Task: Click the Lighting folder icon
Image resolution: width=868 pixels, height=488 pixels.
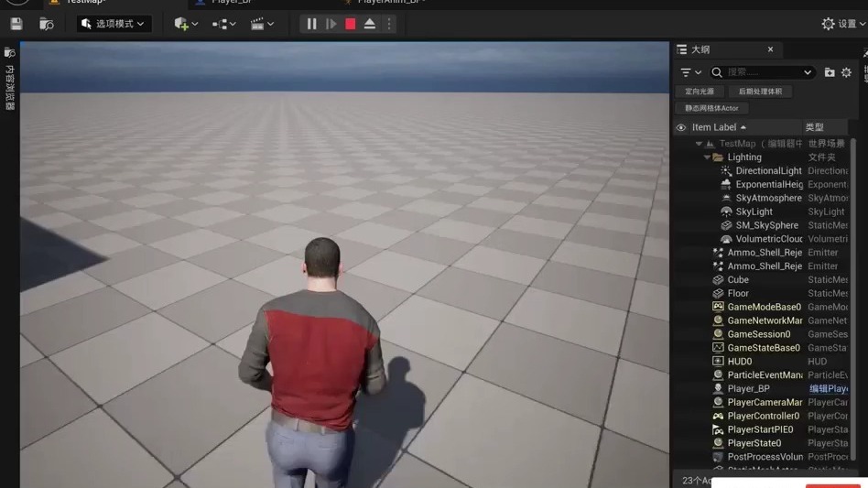Action: coord(718,157)
